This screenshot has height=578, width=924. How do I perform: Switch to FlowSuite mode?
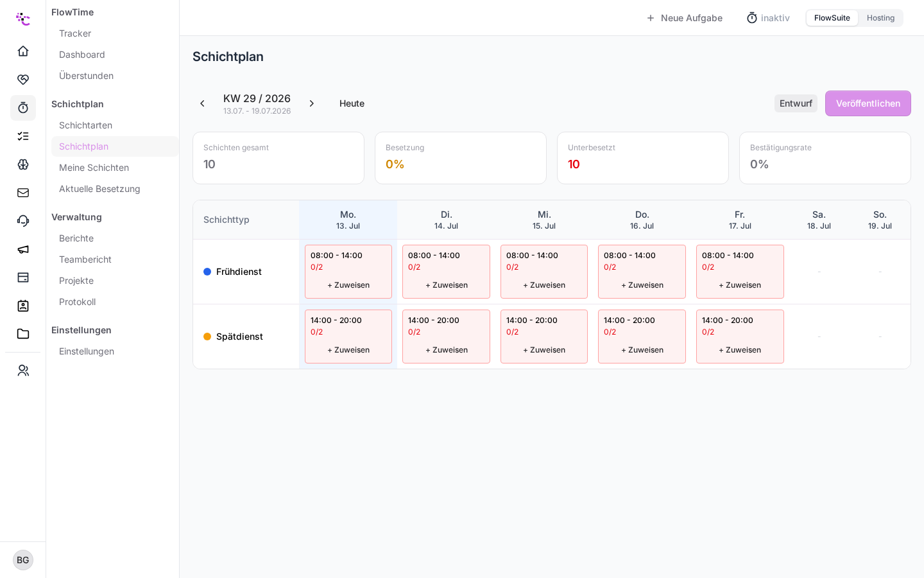coord(832,18)
